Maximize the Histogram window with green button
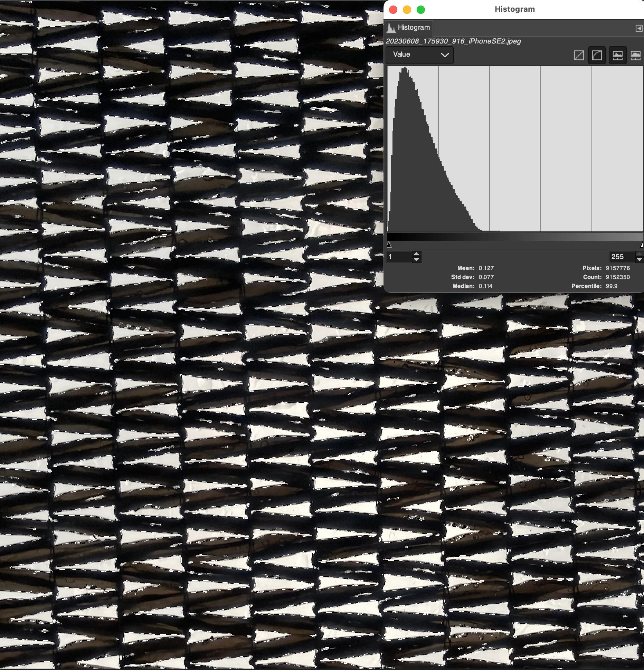 point(421,10)
